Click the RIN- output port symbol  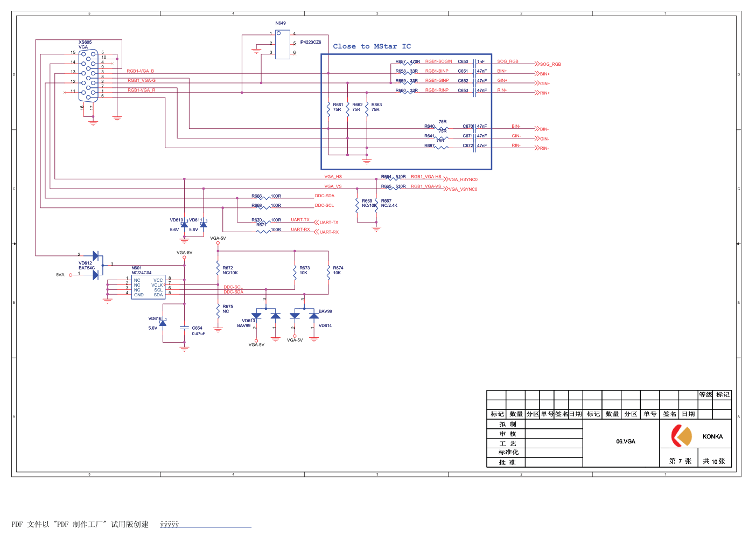tap(537, 148)
